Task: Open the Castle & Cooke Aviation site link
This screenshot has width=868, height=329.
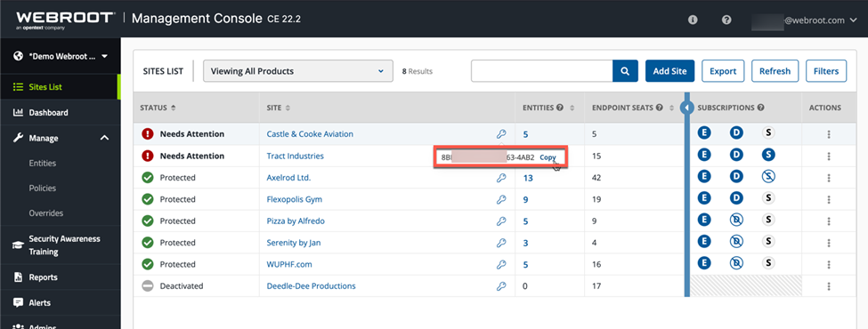Action: point(310,133)
